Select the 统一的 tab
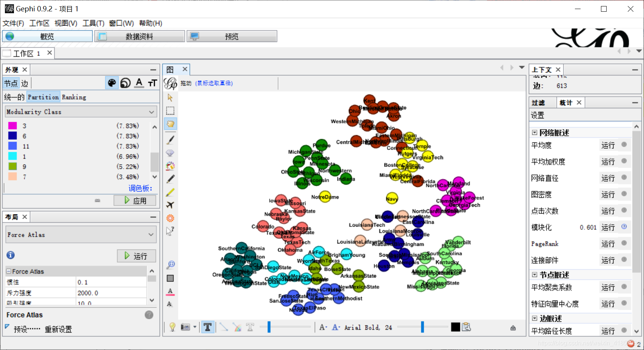 pyautogui.click(x=14, y=97)
